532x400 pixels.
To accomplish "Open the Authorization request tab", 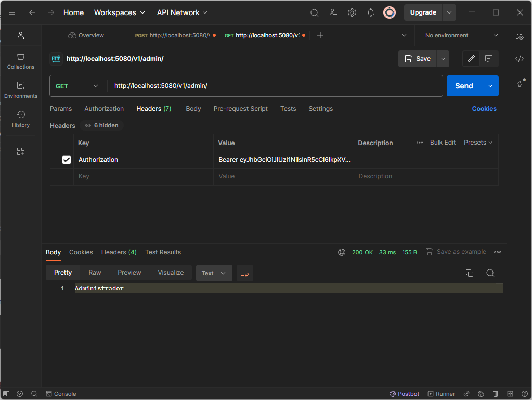I will pyautogui.click(x=104, y=109).
